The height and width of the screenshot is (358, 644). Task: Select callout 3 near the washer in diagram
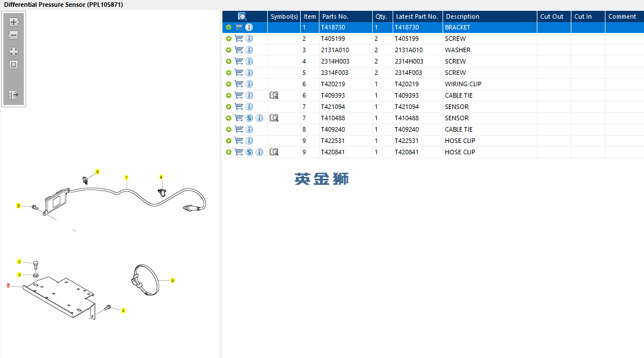click(19, 275)
